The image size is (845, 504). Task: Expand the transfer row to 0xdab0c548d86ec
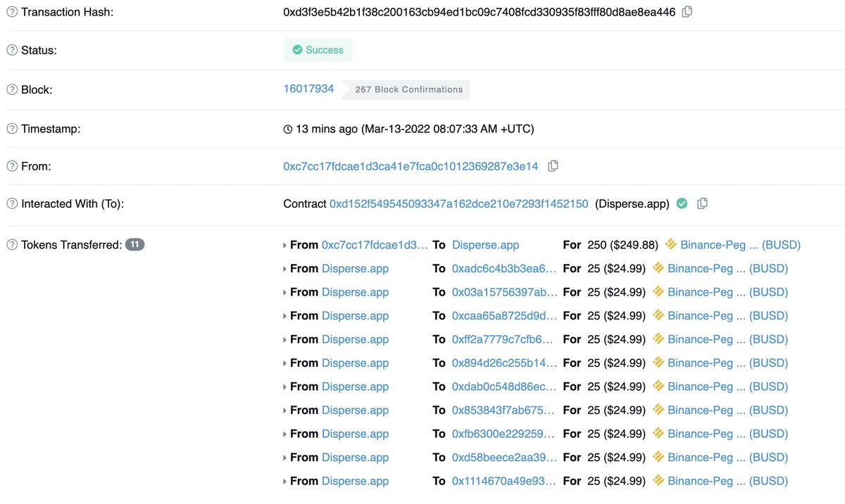tap(284, 387)
